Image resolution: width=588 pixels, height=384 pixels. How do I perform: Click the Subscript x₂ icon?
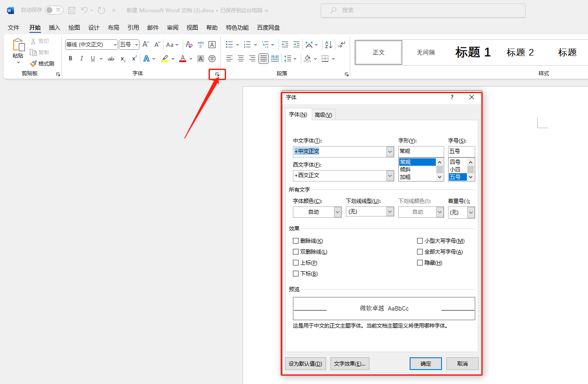pyautogui.click(x=123, y=59)
